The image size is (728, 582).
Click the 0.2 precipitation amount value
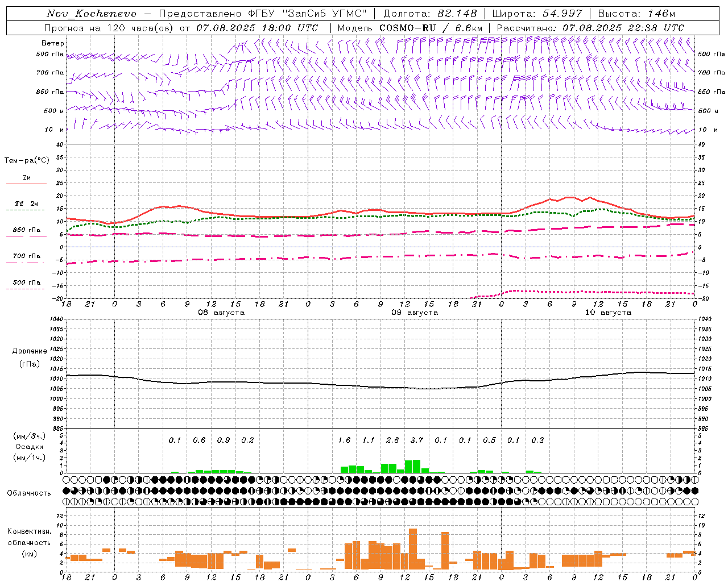point(247,440)
